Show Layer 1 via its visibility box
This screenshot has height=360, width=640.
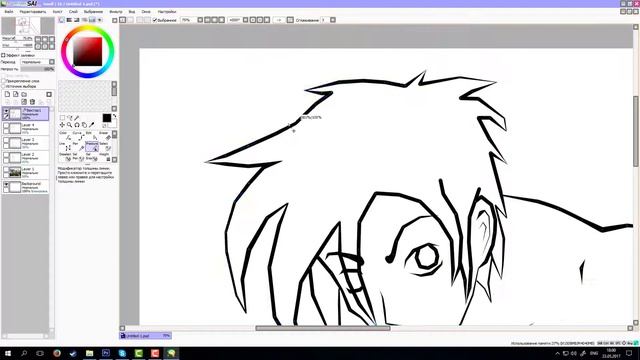point(6,169)
